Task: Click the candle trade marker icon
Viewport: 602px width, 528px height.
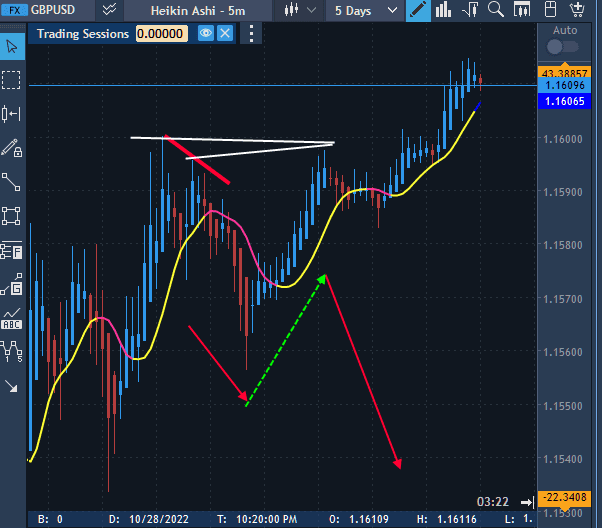Action: pos(470,10)
